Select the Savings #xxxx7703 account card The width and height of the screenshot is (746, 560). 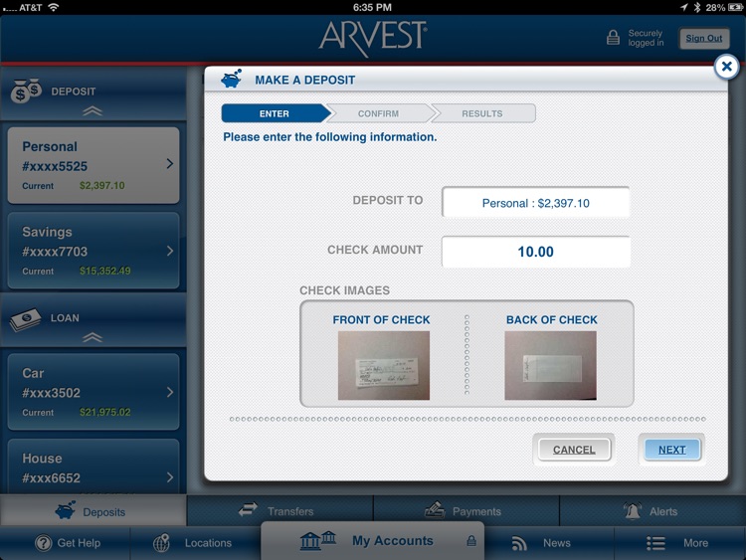tap(93, 251)
